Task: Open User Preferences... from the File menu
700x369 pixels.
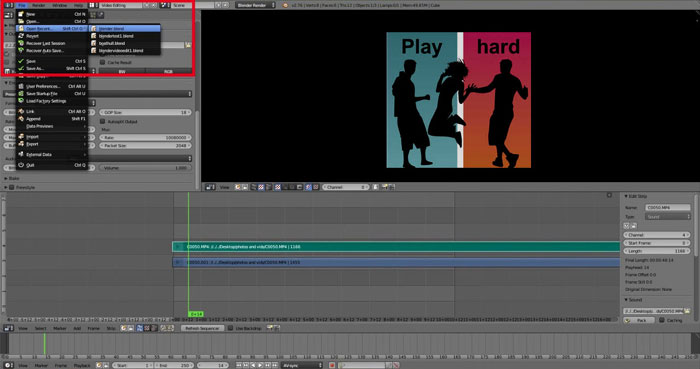Action: pos(52,86)
